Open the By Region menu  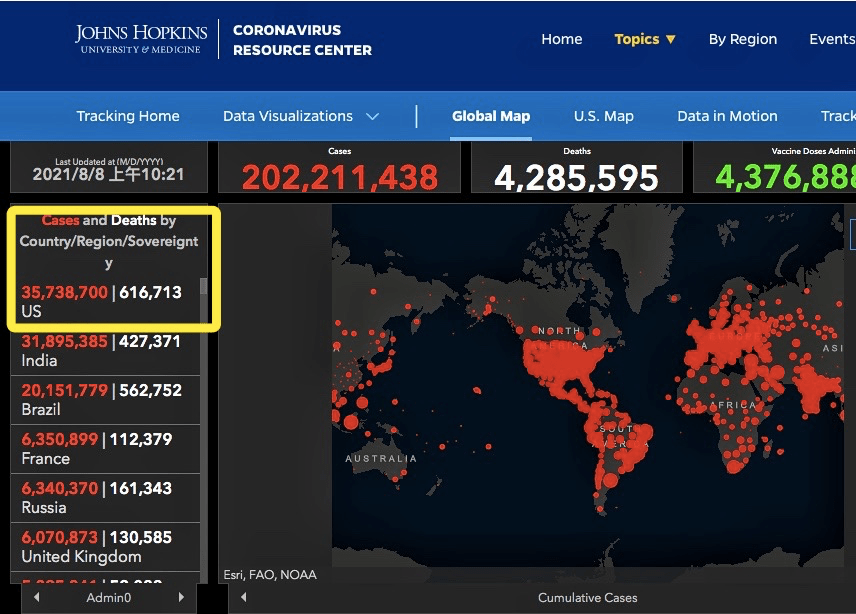742,39
